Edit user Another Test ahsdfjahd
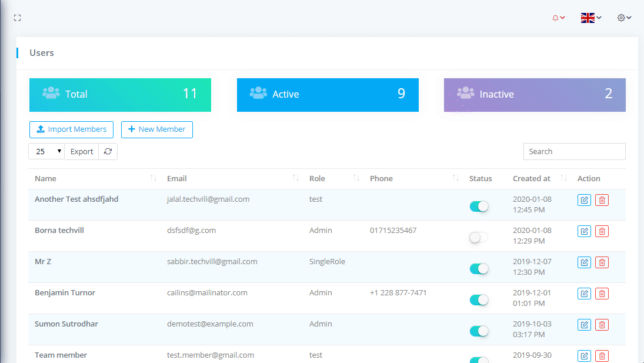644x363 pixels. (584, 200)
